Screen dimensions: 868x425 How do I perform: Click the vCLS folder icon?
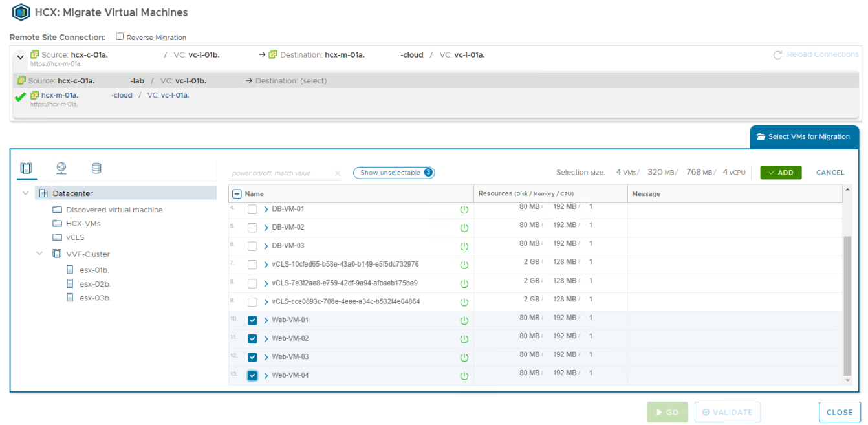pos(57,237)
